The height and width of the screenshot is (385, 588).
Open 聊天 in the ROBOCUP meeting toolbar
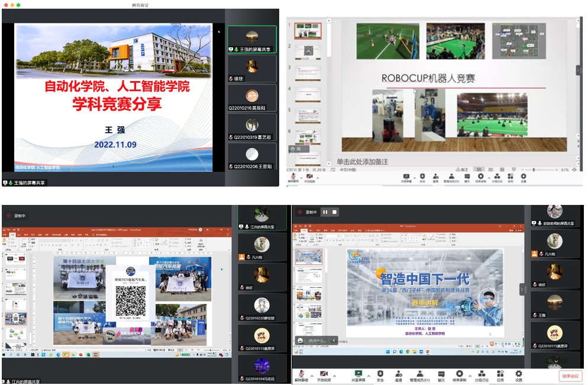[467, 178]
